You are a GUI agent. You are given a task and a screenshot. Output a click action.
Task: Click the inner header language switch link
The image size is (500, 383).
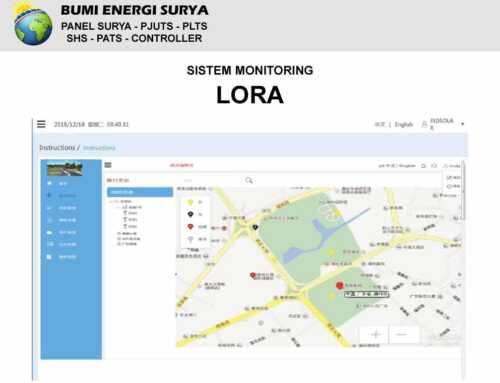(x=397, y=166)
